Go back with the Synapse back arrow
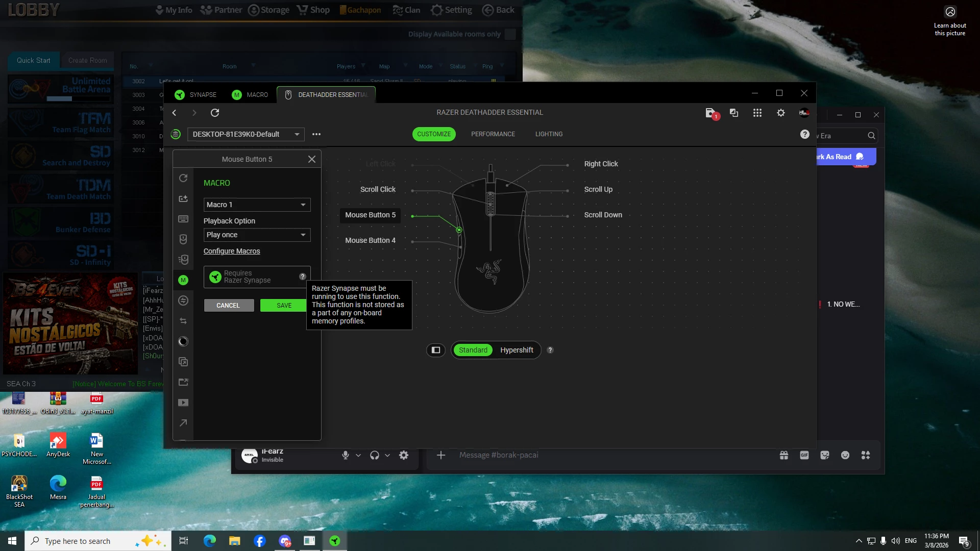This screenshot has width=980, height=551. pos(175,113)
